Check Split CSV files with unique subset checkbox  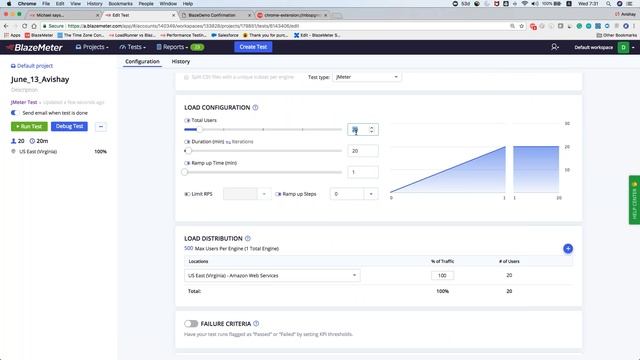pyautogui.click(x=187, y=77)
